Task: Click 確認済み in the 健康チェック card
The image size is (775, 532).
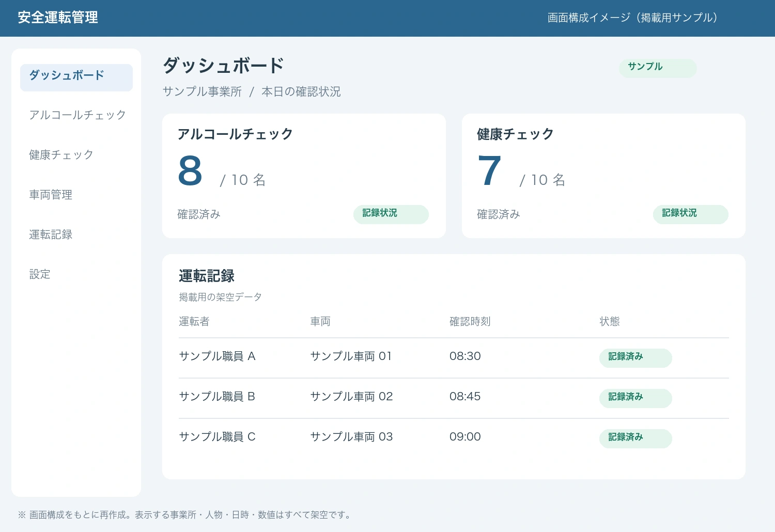Action: pyautogui.click(x=499, y=214)
